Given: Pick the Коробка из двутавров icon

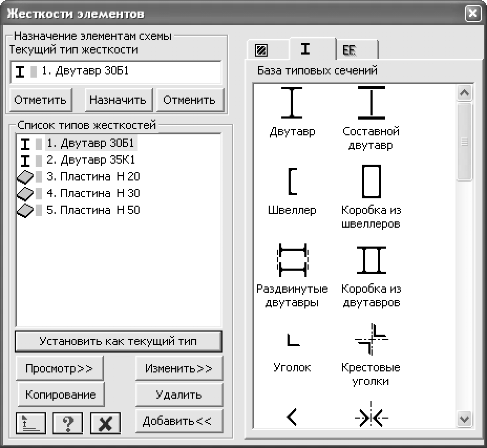Looking at the screenshot, I should click(x=372, y=260).
